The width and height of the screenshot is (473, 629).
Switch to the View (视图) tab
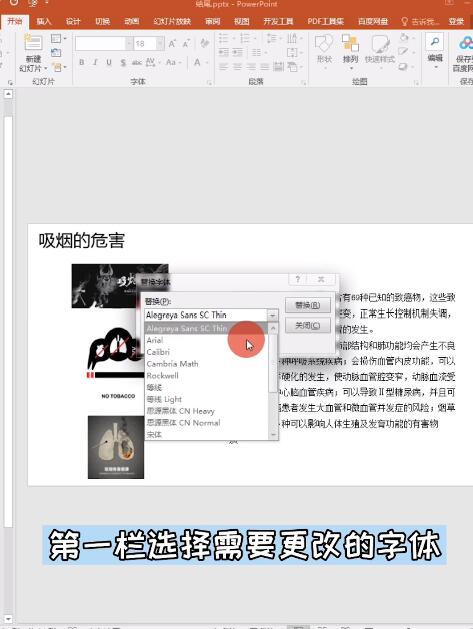(242, 21)
